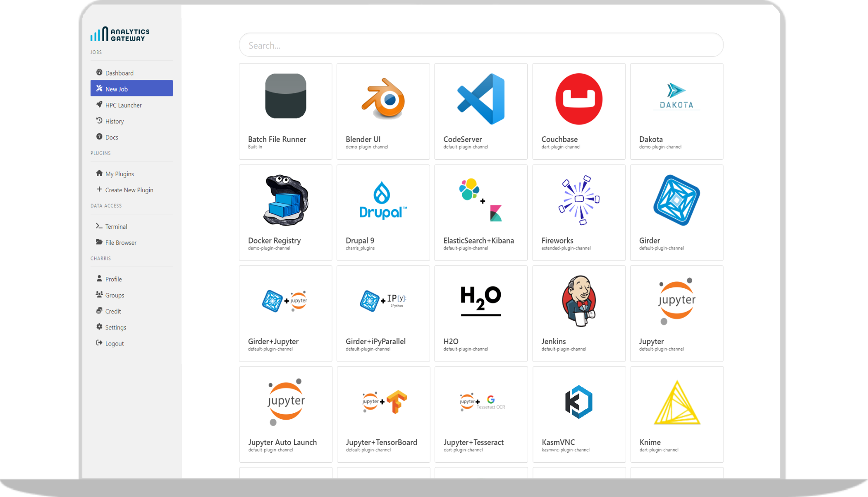Select the Jupyter+Tesseract logo
Screen dimensions: 868x497
coord(482,402)
